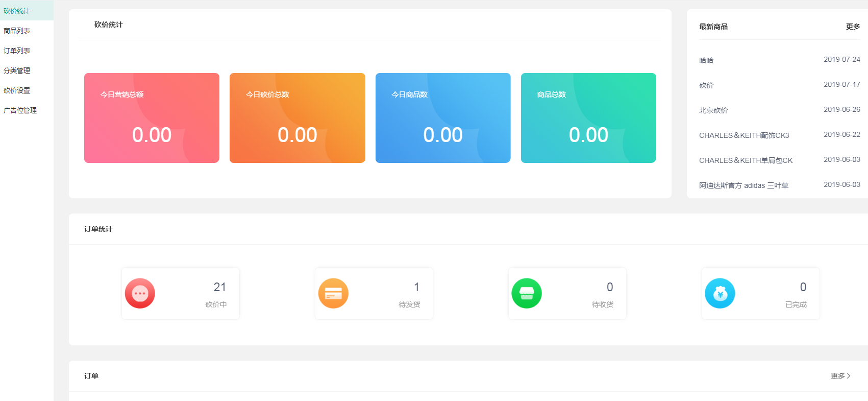
Task: Open CHARLES＆KEITH单肩包CK product
Action: tap(746, 160)
